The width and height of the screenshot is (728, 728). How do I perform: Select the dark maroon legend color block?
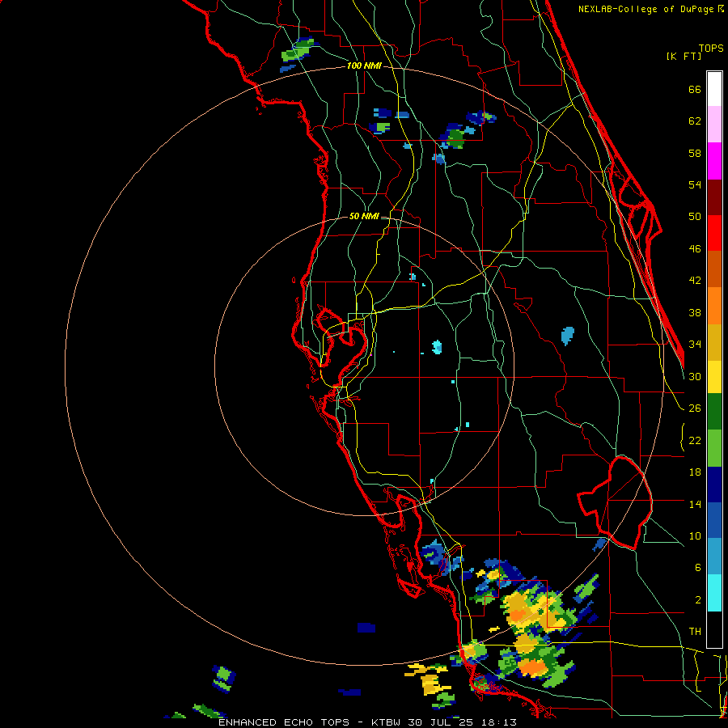click(x=714, y=197)
